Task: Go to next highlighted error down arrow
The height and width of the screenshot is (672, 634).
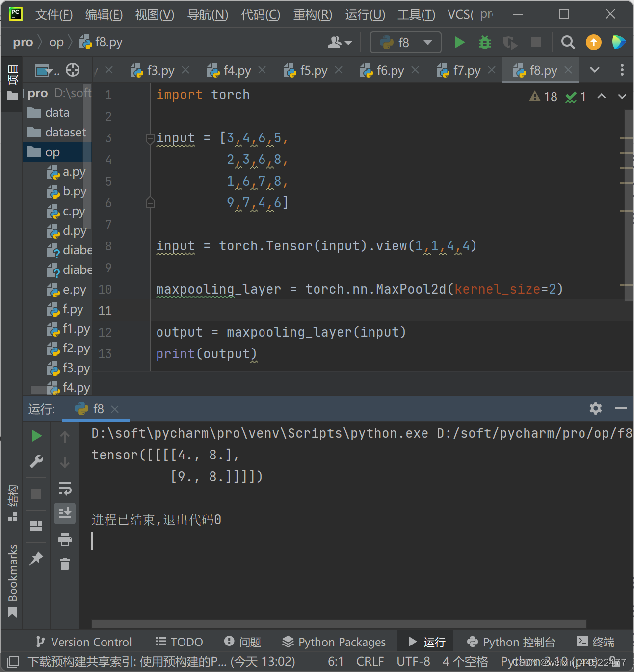Action: [622, 97]
